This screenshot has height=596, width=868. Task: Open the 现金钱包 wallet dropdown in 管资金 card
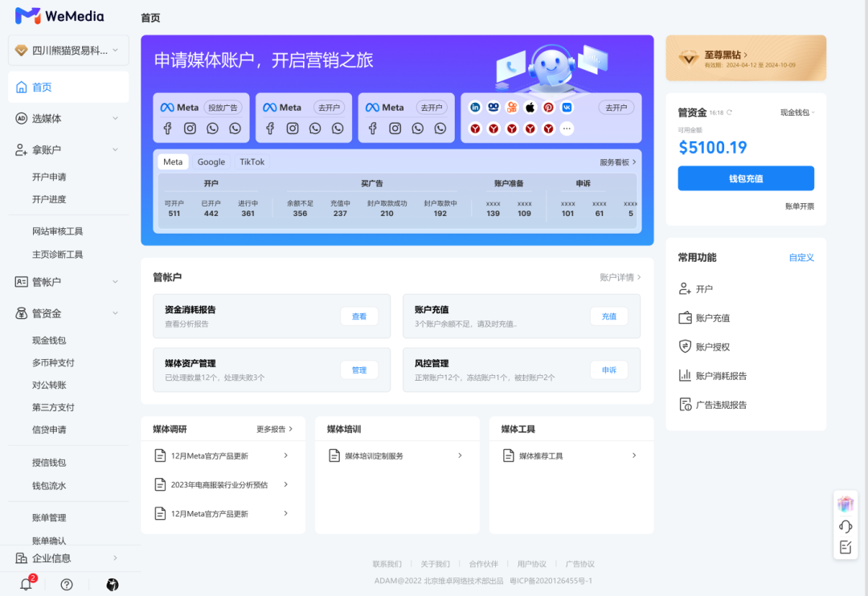tap(797, 112)
